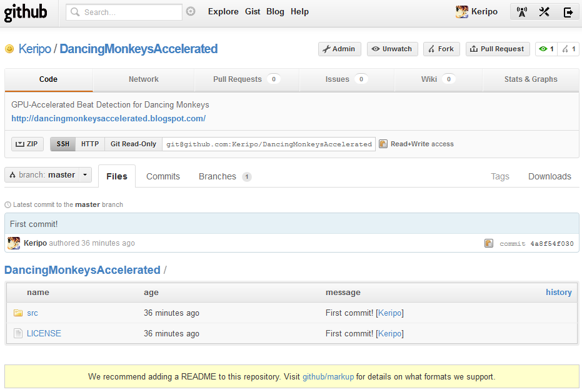
Task: Switch to the Network tab
Action: point(143,79)
